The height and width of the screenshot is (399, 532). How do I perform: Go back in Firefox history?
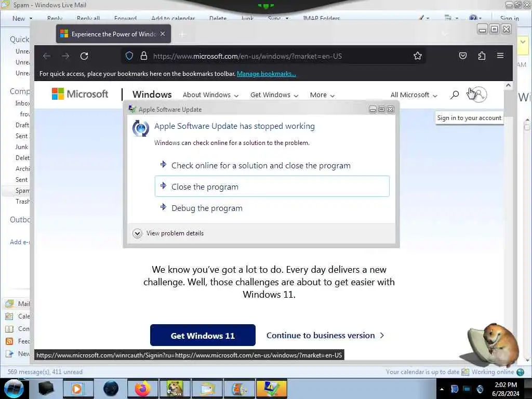[46, 56]
